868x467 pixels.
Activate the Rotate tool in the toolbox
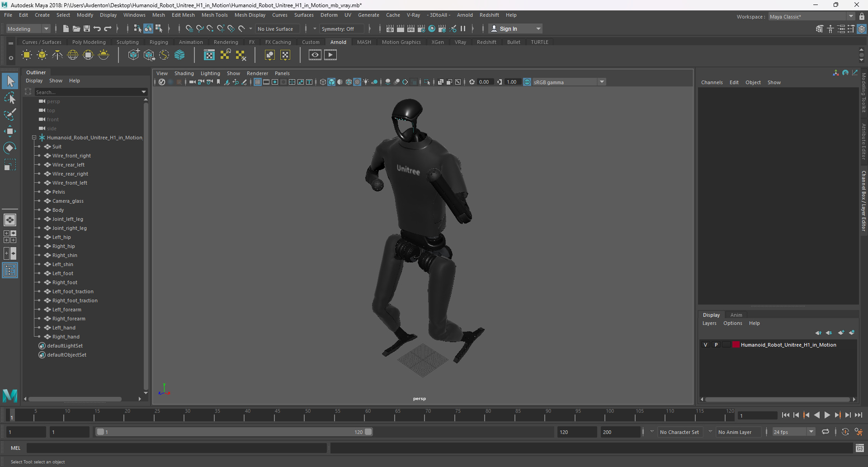pyautogui.click(x=10, y=148)
